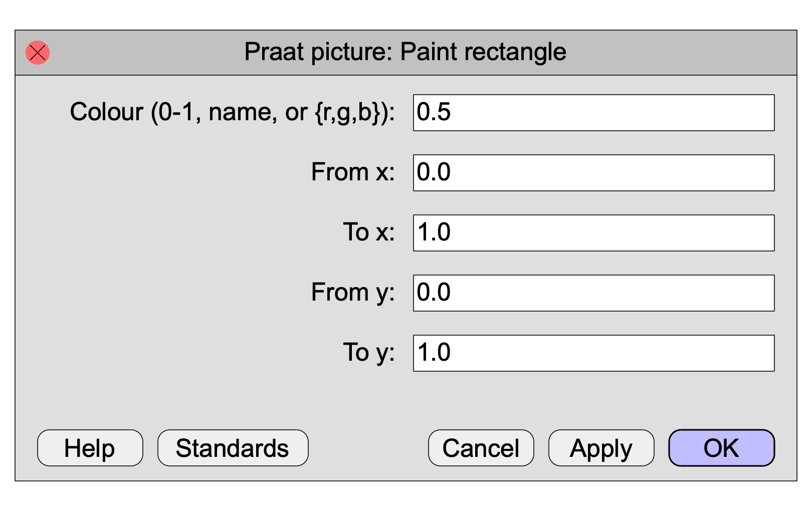Click the 'From y:' label text

(x=353, y=294)
